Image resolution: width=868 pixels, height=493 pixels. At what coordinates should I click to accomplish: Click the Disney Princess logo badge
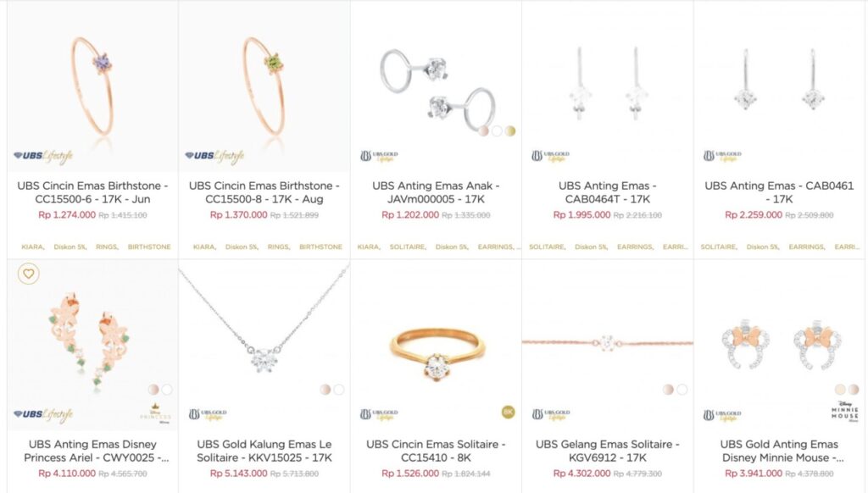click(156, 413)
